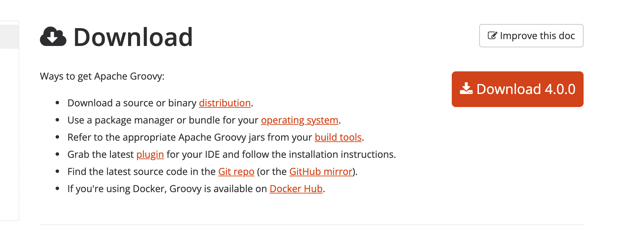644x247 pixels.
Task: Click the pencil edit icon in Improve this doc
Action: pos(492,35)
